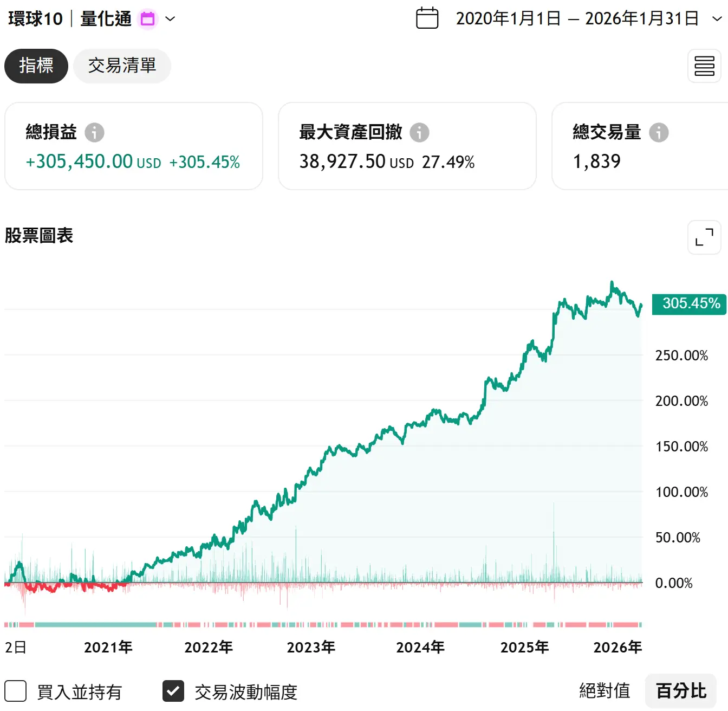Image resolution: width=728 pixels, height=711 pixels.
Task: Open the 交易清單 tab
Action: click(x=122, y=66)
